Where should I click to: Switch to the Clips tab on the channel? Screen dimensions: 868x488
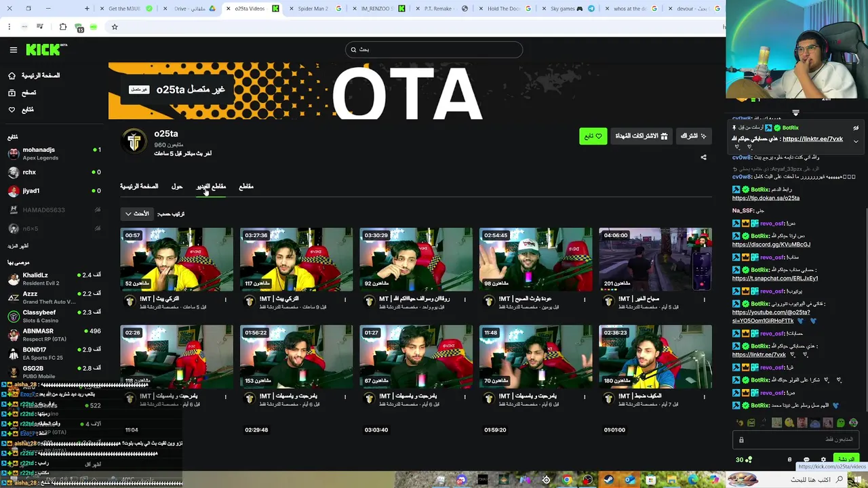[246, 186]
